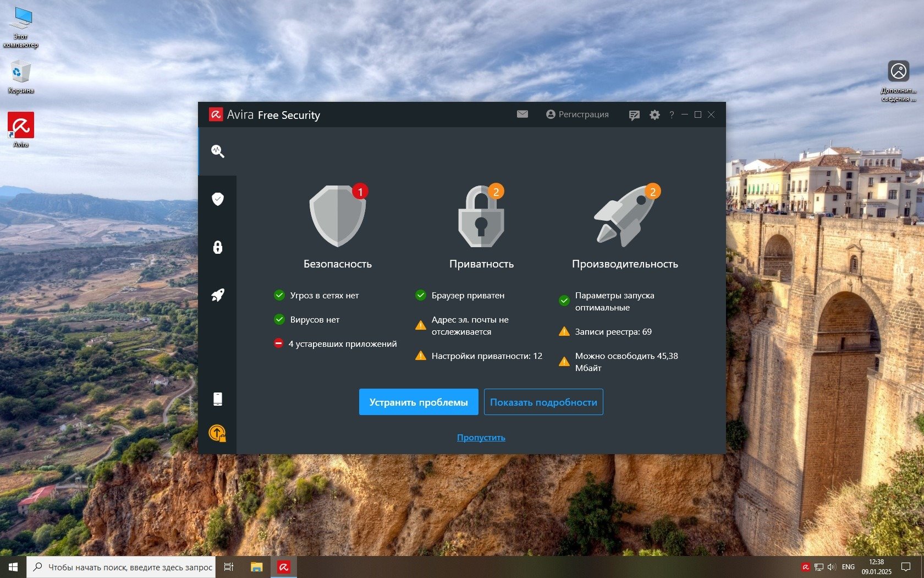Click the large Performance rocket icon
Screen dimensions: 924x578
pyautogui.click(x=625, y=216)
